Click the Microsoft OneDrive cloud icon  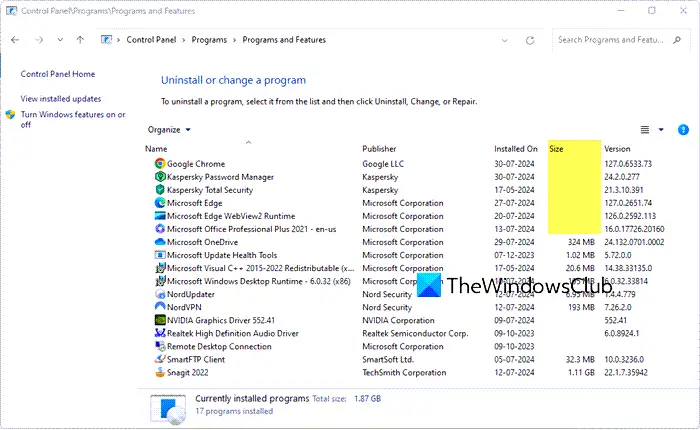160,242
